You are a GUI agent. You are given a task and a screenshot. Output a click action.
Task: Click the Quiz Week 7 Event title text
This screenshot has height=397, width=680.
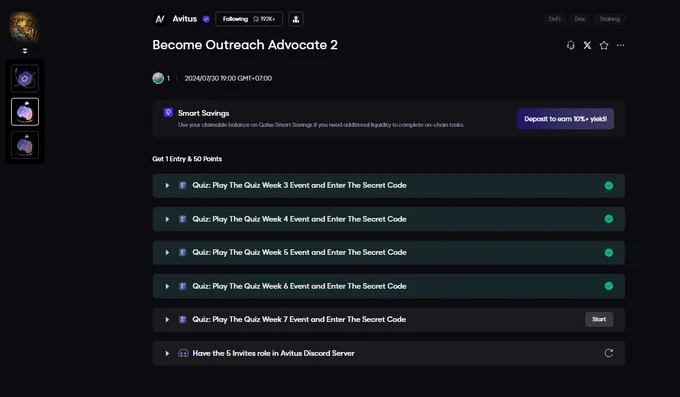point(299,319)
